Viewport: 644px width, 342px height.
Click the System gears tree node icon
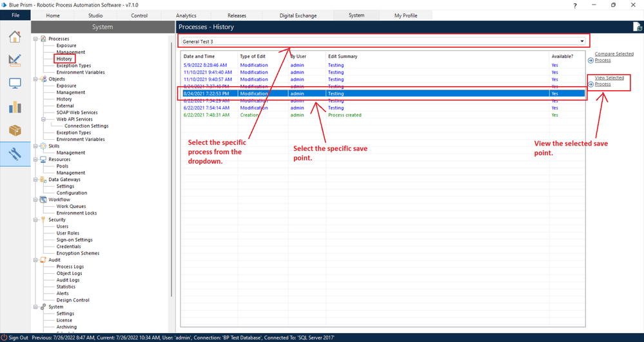(43, 307)
